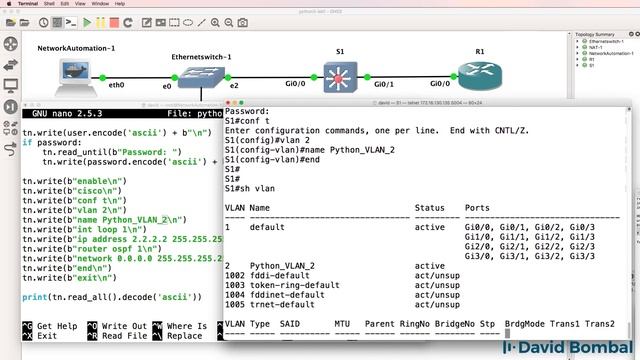Select the NetworkAutomation-1 laptop node
This screenshot has width=640, height=360.
coord(76,77)
